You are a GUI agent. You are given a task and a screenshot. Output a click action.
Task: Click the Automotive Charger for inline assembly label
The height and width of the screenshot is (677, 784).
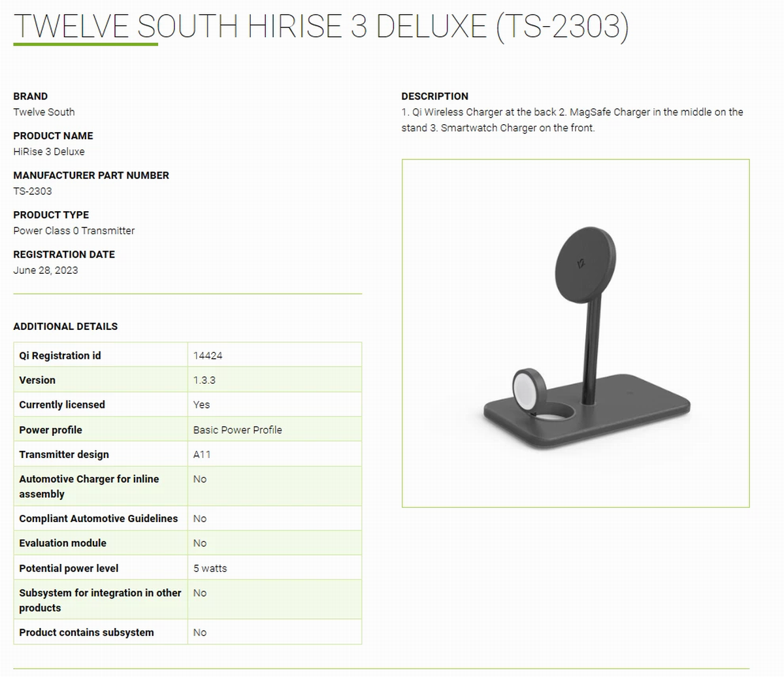tap(89, 486)
